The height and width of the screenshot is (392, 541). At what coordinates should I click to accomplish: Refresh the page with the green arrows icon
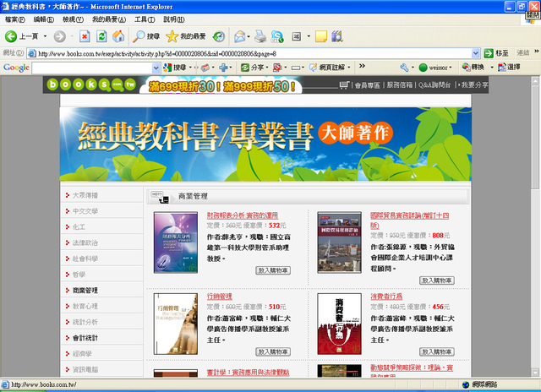(101, 36)
